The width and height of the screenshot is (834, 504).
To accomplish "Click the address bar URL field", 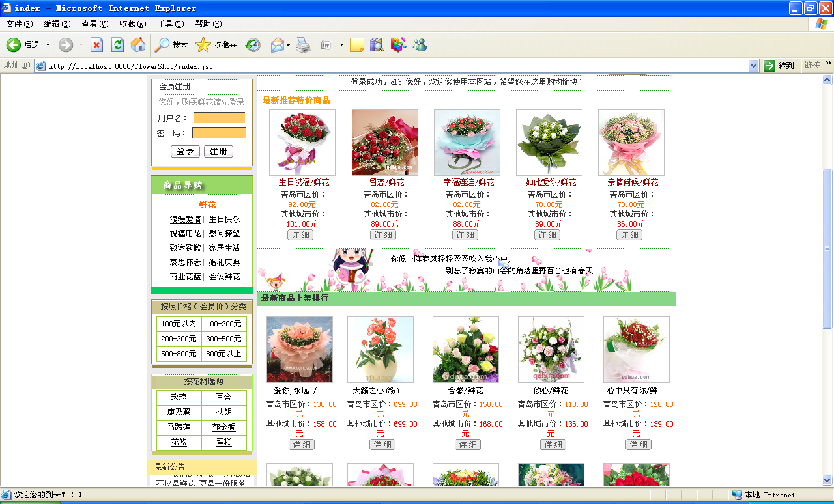I will pos(397,66).
